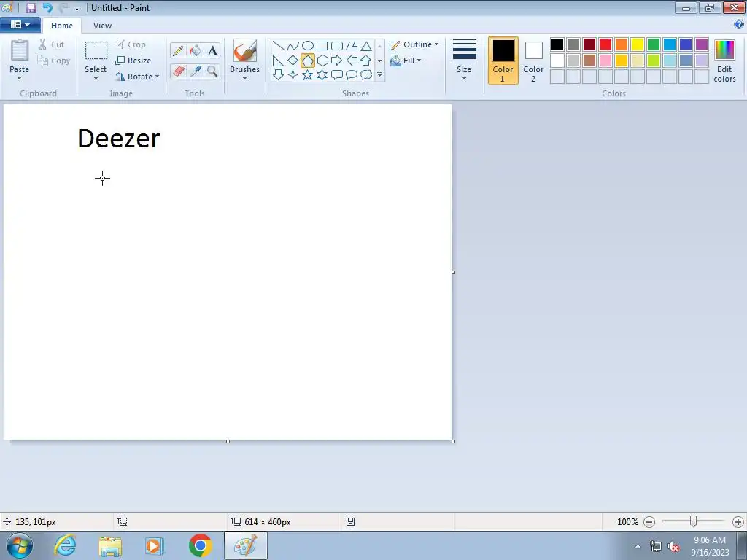Expand the Brushes dropdown arrow
Screen dimensions: 747x560
pyautogui.click(x=244, y=79)
